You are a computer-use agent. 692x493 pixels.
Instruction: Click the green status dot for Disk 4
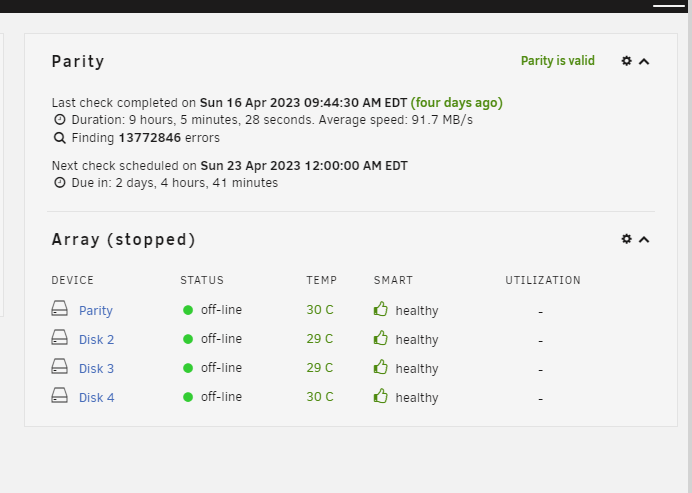[x=188, y=397]
